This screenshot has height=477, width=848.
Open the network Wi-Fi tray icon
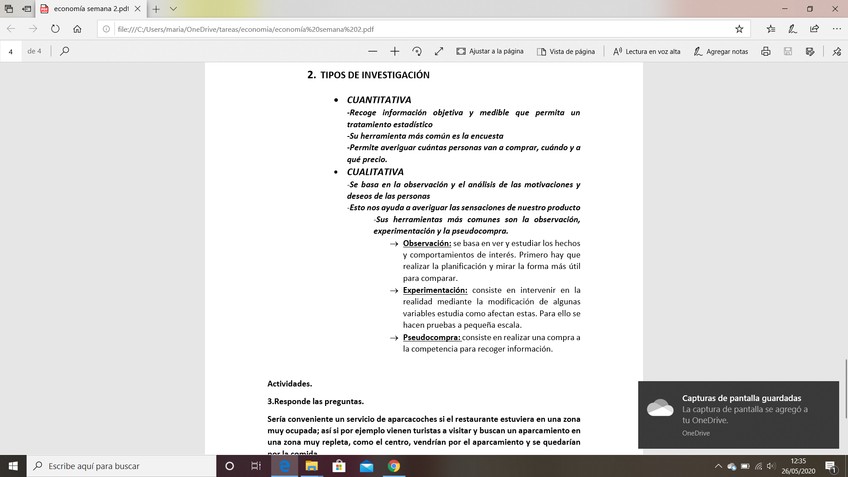pyautogui.click(x=759, y=466)
